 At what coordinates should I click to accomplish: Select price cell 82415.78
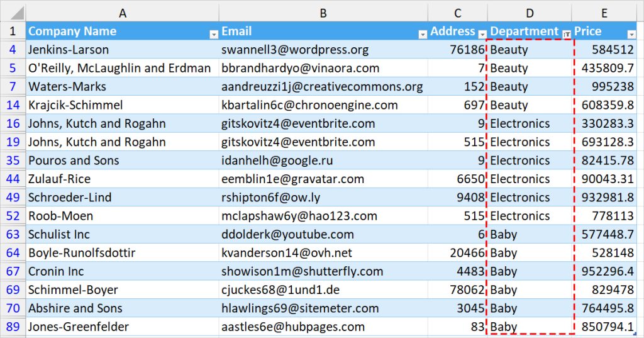[604, 161]
